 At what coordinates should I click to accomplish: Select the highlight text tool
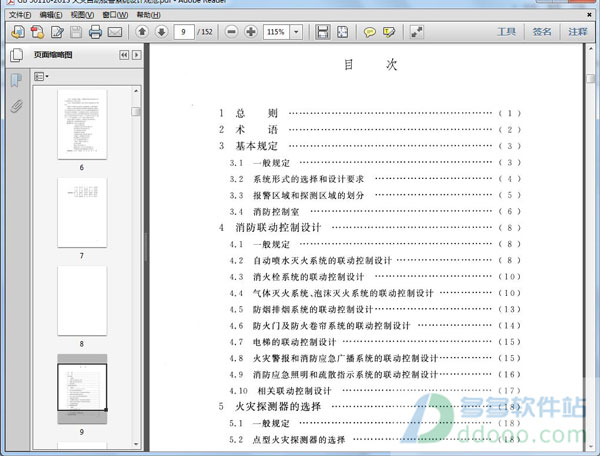[x=389, y=32]
